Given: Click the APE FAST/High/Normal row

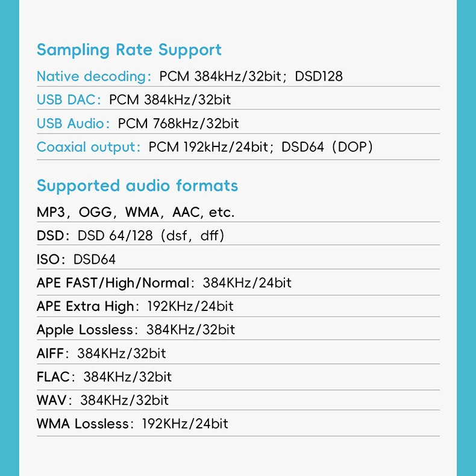Looking at the screenshot, I should [x=164, y=283].
